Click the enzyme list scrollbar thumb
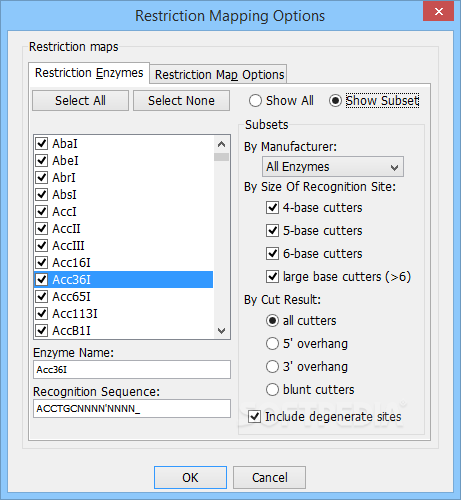 tap(221, 157)
